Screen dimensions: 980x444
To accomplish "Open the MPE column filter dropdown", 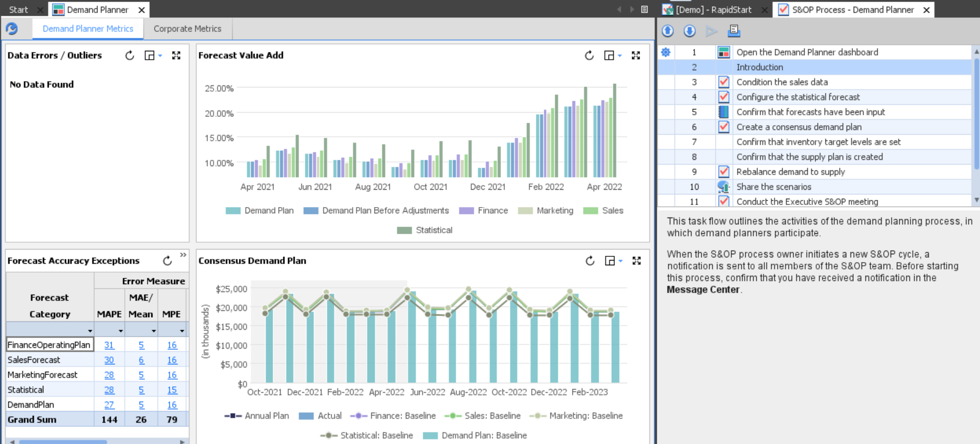I will [x=182, y=331].
